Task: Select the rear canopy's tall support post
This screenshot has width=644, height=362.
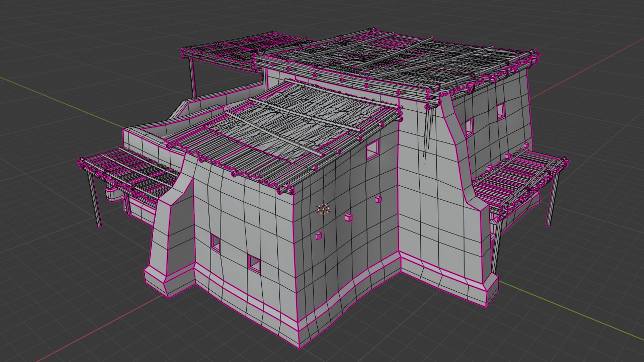Action: point(192,78)
